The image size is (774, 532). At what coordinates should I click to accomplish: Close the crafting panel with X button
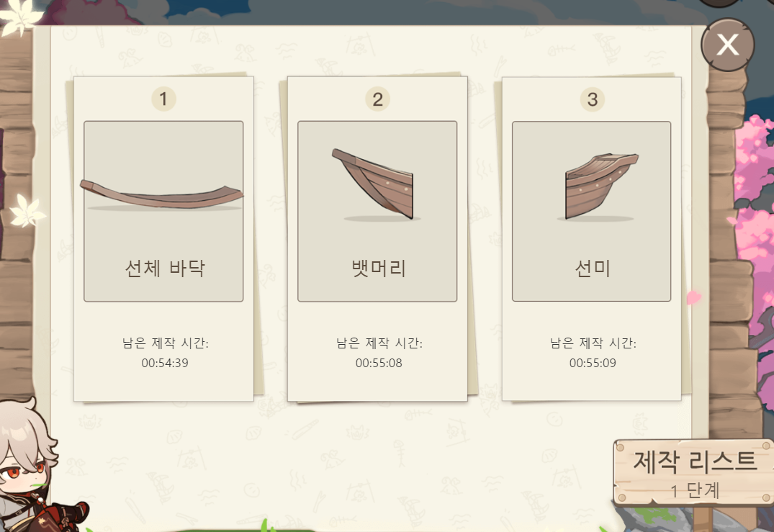pyautogui.click(x=728, y=45)
